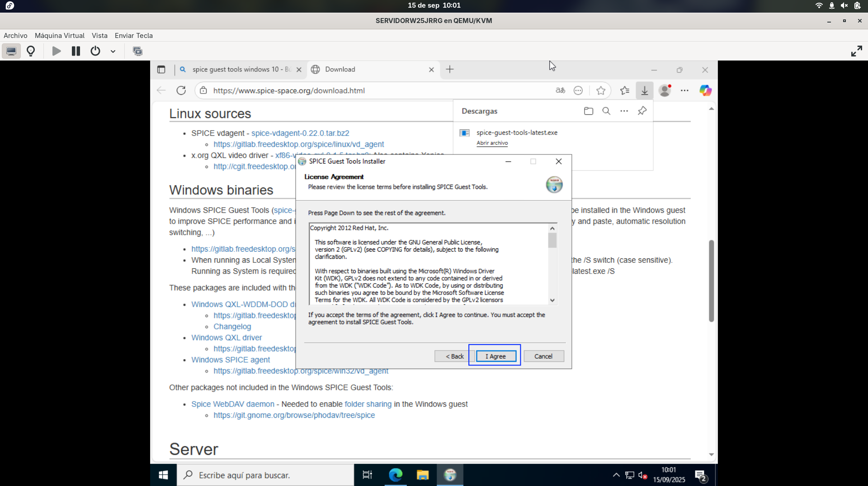Open the Windows QXL driver link

(226, 337)
